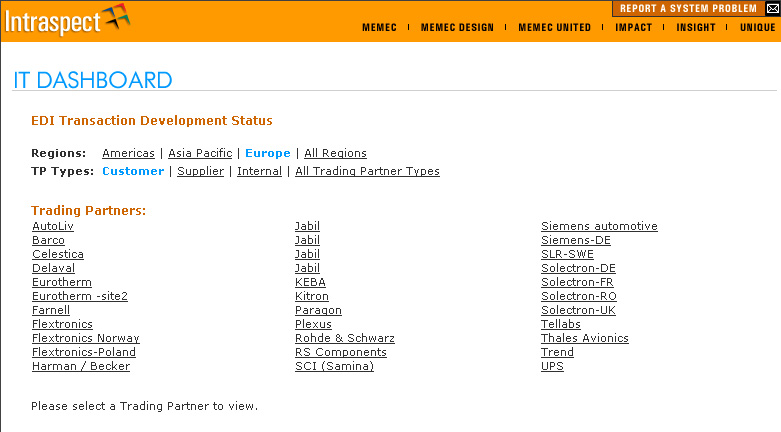Select the Flextronics-Poland link
Viewport: 781px width, 432px height.
click(84, 352)
